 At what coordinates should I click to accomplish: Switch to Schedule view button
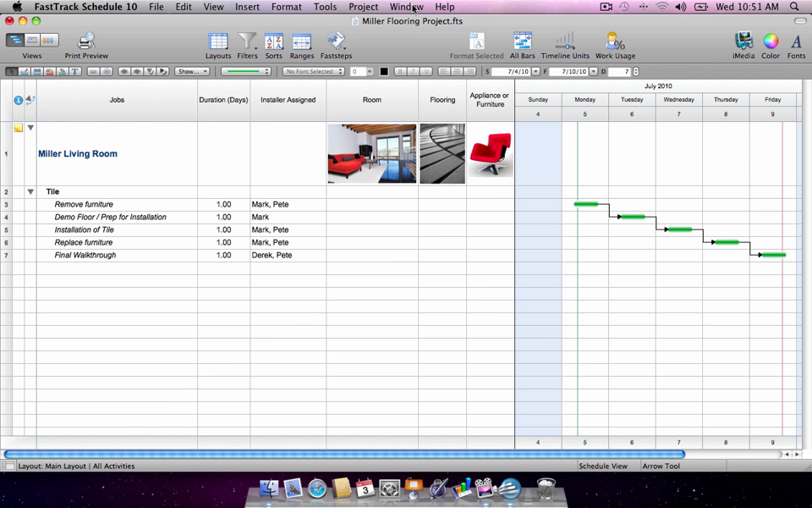pos(15,40)
